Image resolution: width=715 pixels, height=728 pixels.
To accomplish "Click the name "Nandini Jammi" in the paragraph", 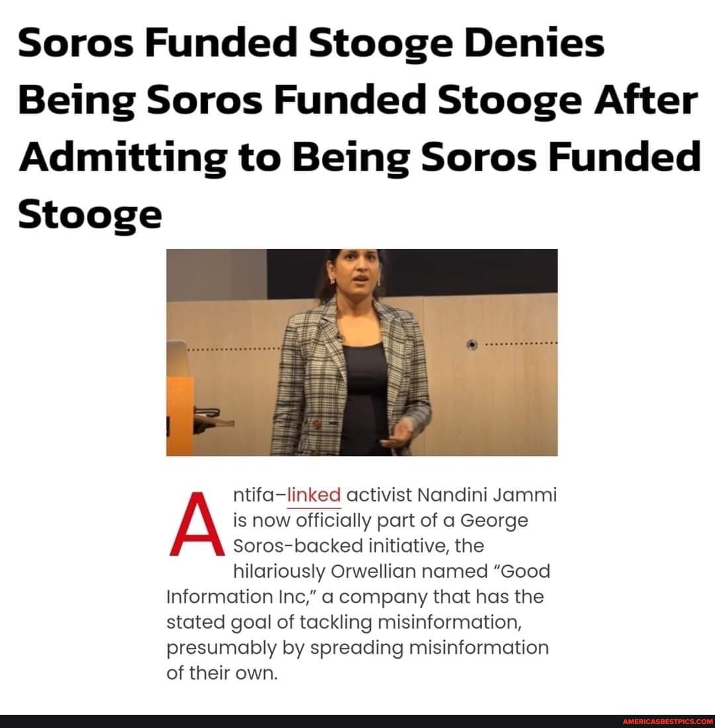I will click(x=487, y=495).
